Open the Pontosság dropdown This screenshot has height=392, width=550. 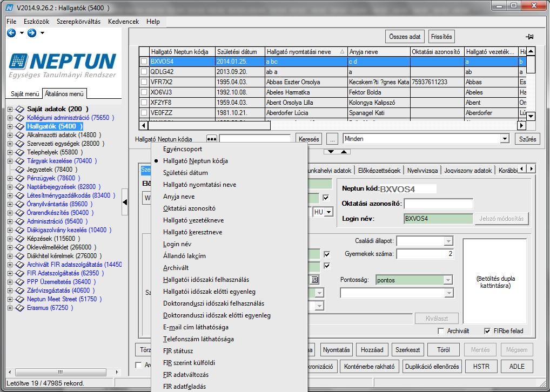tap(448, 280)
